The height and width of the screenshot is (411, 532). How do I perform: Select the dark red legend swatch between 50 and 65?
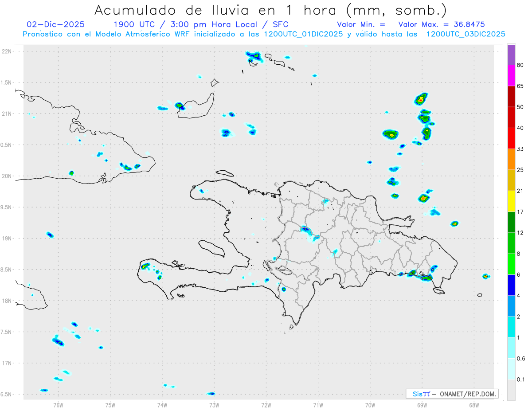(x=511, y=97)
